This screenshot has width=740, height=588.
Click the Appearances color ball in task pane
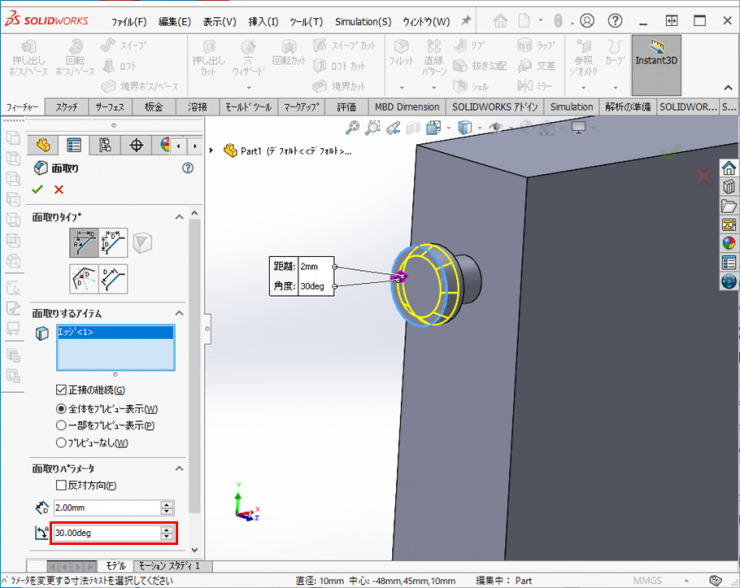pos(728,243)
